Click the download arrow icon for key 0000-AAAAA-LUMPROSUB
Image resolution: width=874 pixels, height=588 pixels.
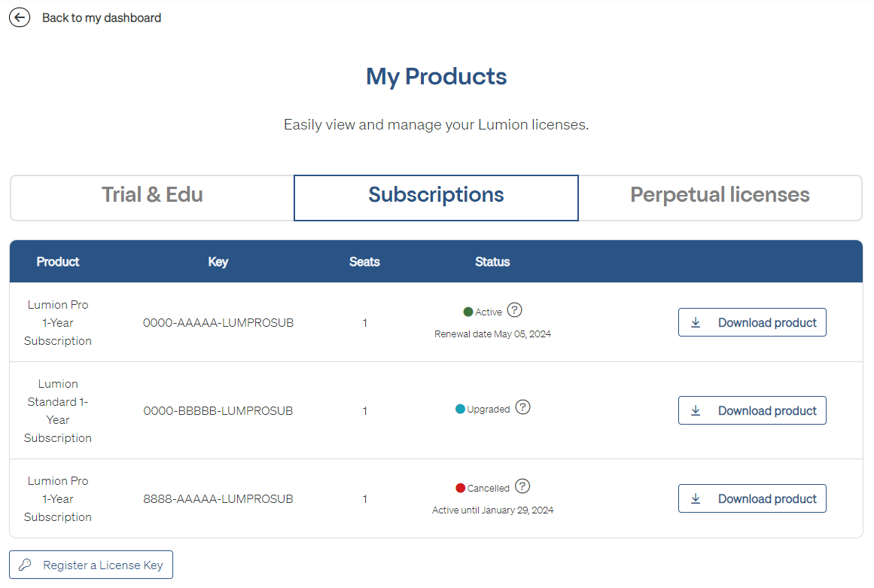(x=696, y=322)
